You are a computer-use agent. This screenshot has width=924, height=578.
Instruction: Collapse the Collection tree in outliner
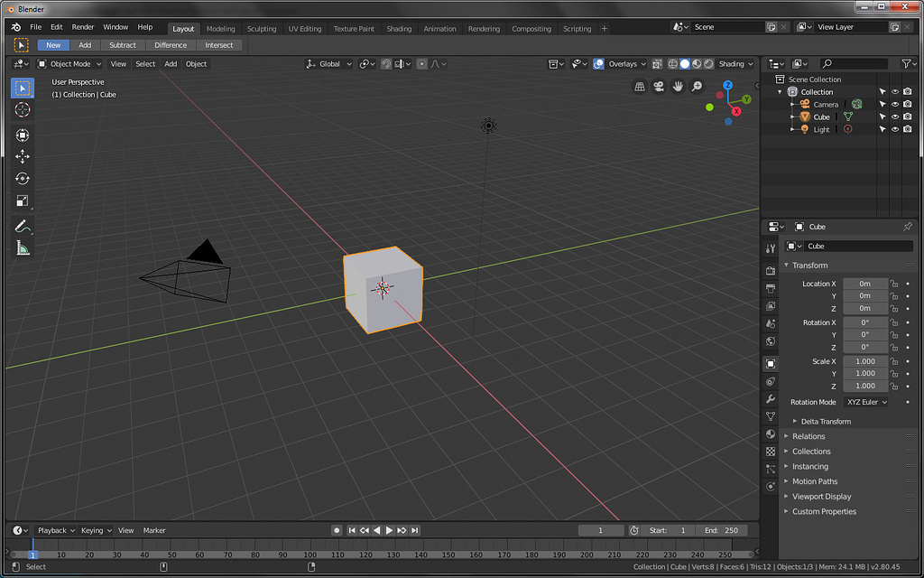point(780,92)
